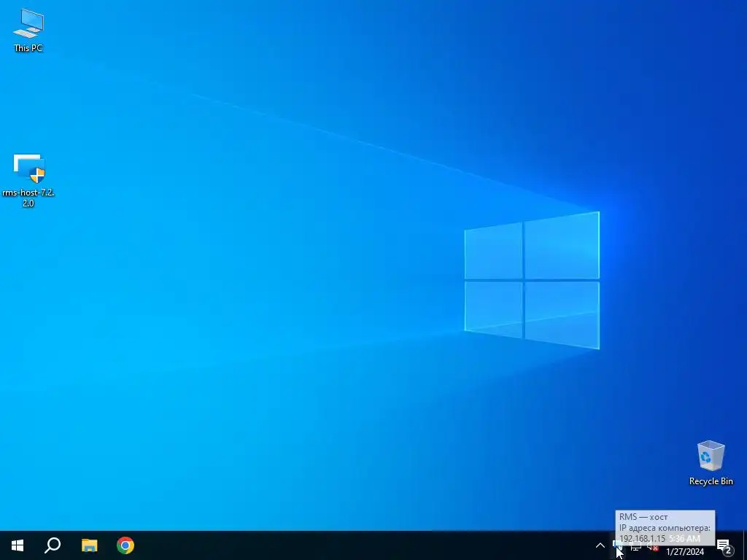Select the rms-host-7.2.2.0 installer icon

coord(28,180)
